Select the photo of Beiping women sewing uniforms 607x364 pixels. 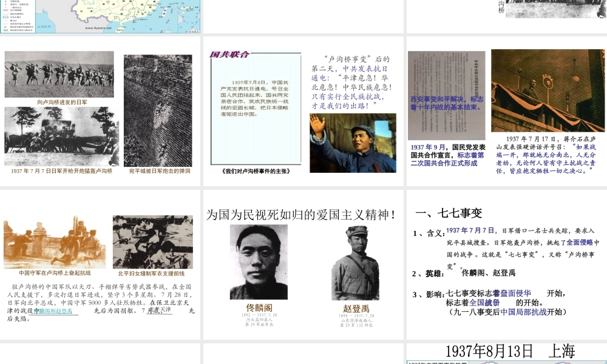click(x=153, y=242)
